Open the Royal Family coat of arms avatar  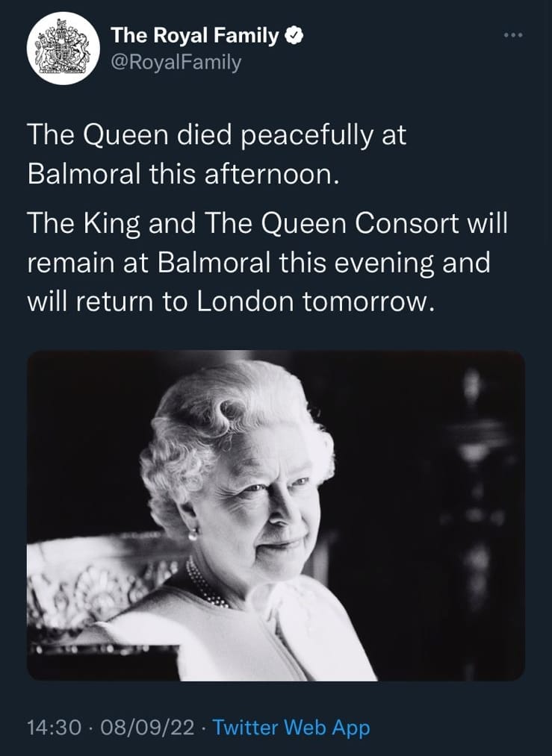[x=63, y=49]
